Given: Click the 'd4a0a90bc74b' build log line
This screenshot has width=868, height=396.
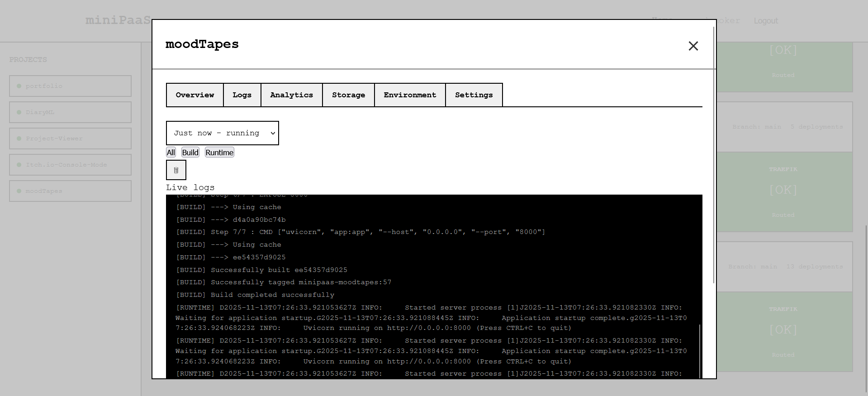Looking at the screenshot, I should [231, 220].
